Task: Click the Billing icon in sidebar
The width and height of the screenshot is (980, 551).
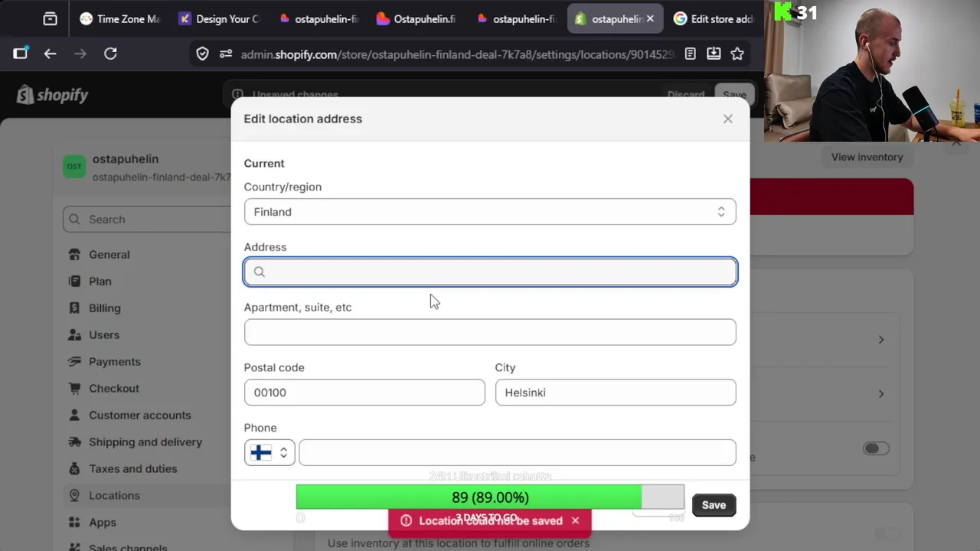Action: click(x=74, y=308)
